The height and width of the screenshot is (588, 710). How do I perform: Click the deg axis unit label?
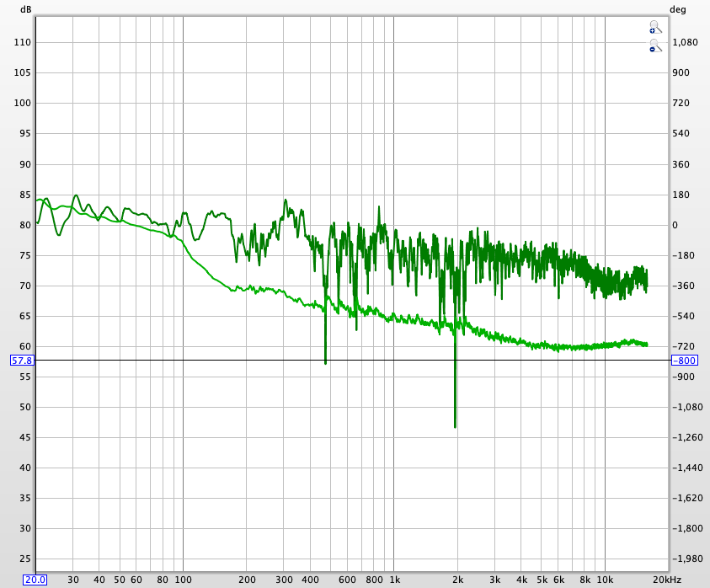point(678,9)
